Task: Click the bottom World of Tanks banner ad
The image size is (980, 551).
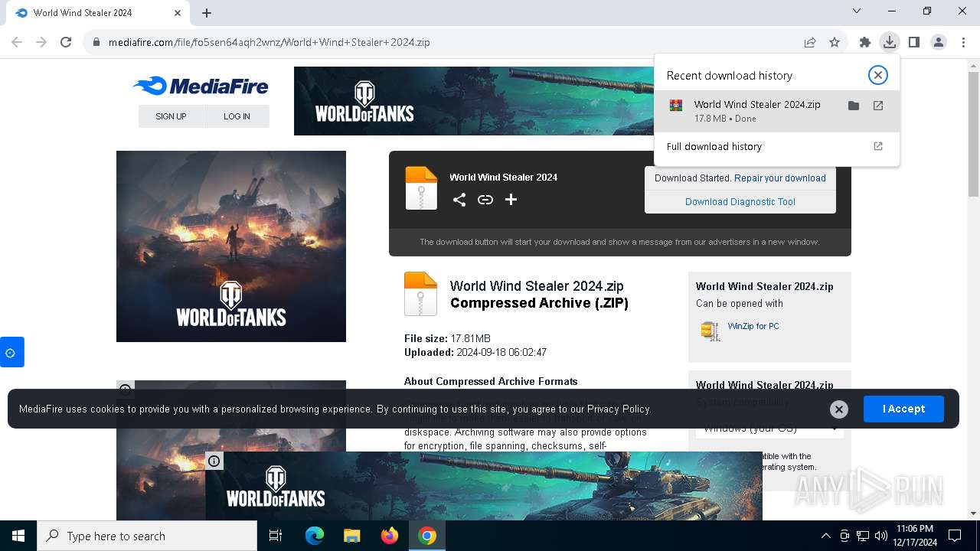Action: (x=484, y=486)
